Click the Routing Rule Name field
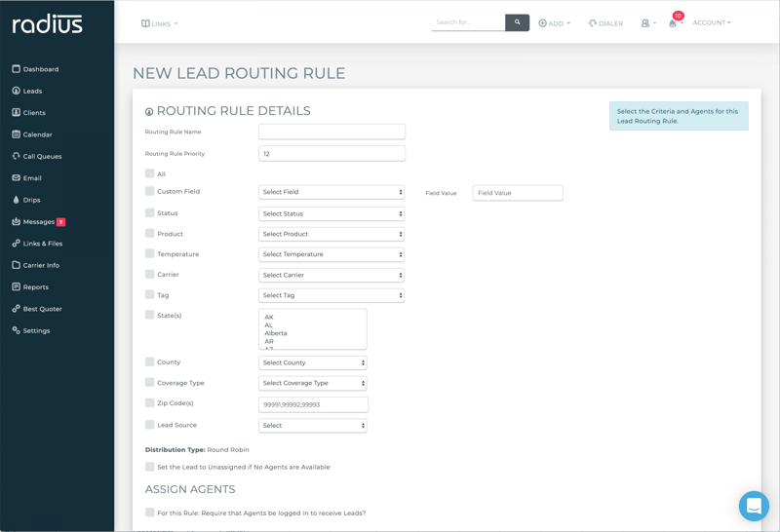780x532 pixels. click(331, 132)
